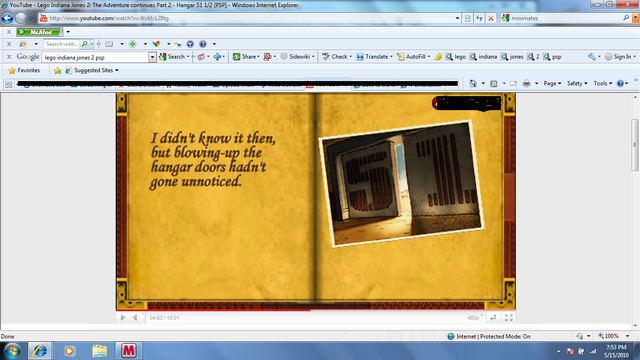Click Internet Protected Mode status text
The height and width of the screenshot is (360, 640).
[x=493, y=336]
